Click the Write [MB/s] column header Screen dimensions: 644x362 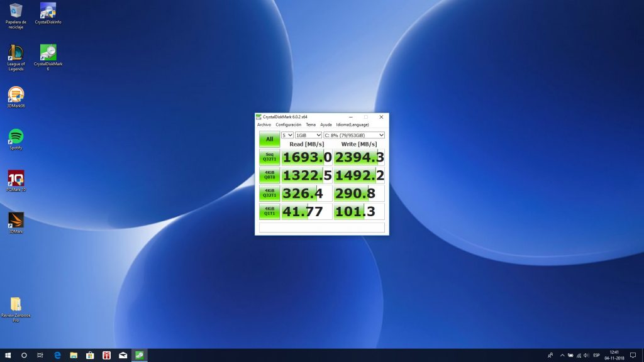359,144
